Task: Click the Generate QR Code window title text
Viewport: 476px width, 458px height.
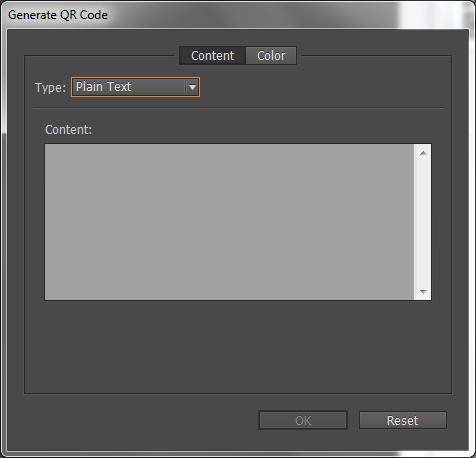Action: pyautogui.click(x=58, y=15)
